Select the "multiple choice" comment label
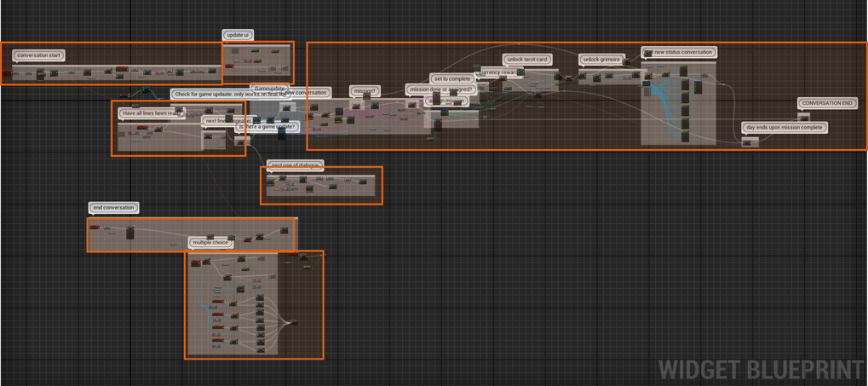 210,243
